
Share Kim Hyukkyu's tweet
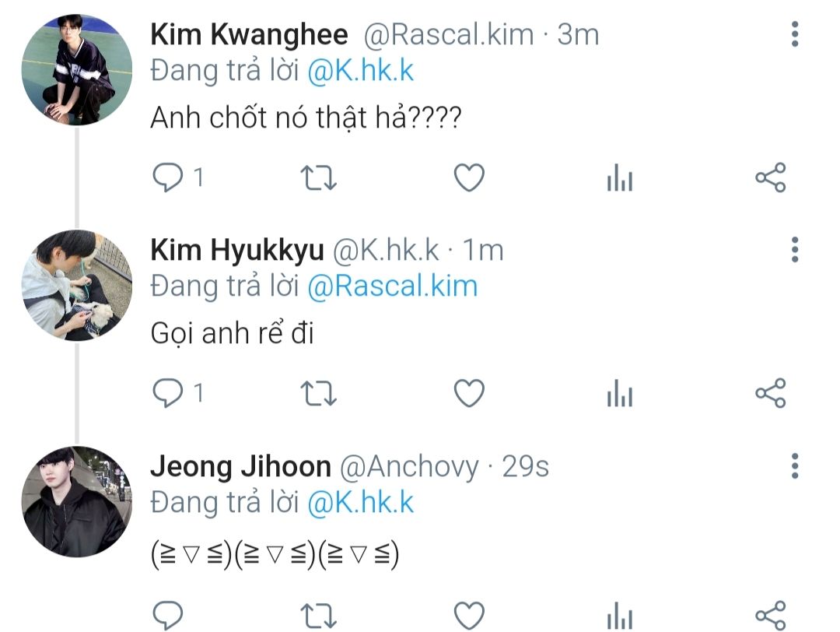(771, 394)
